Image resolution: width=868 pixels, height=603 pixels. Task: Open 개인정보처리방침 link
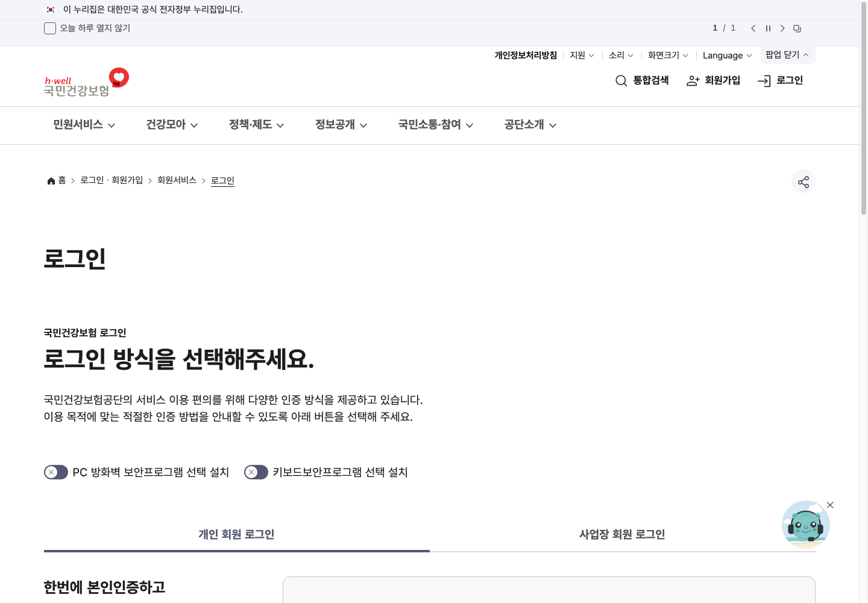(526, 55)
